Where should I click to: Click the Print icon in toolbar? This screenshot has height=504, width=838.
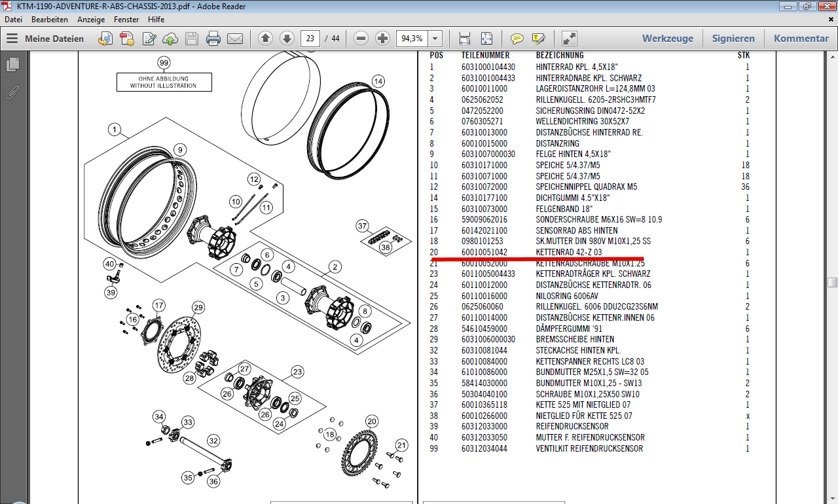pos(213,39)
